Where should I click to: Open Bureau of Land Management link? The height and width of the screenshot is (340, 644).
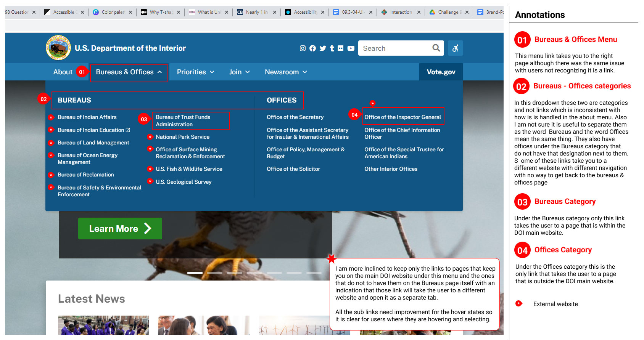[93, 143]
